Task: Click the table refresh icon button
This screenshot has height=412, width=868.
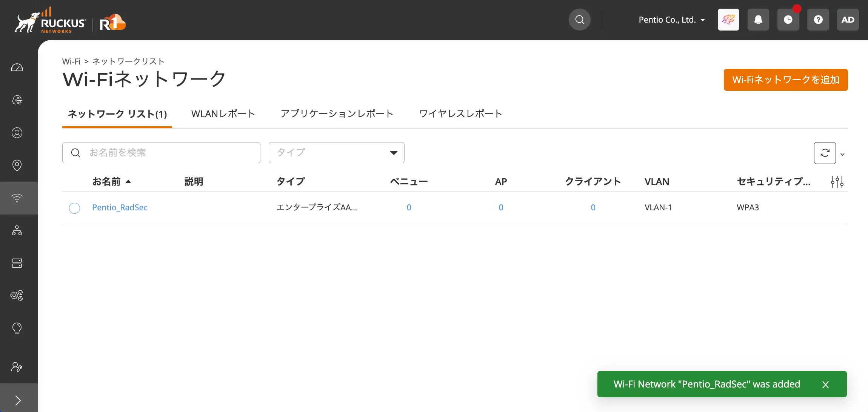Action: tap(825, 153)
